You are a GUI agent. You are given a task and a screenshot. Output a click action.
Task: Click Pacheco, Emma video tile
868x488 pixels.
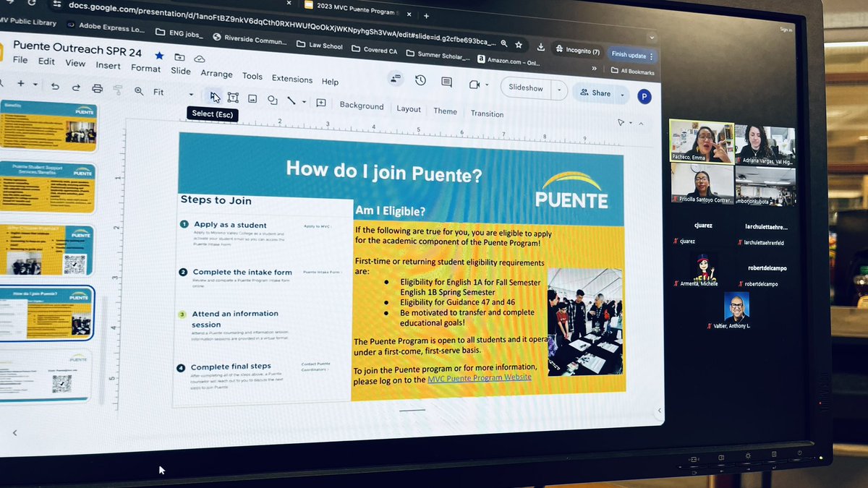pyautogui.click(x=701, y=141)
